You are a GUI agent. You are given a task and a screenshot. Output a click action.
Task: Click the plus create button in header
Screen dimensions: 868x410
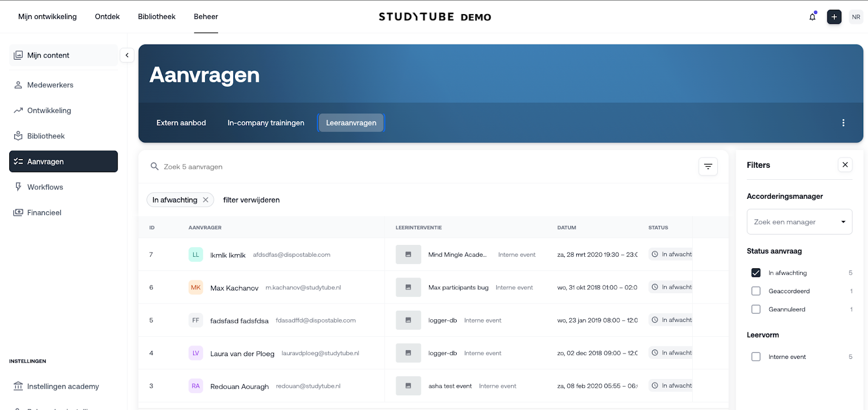pyautogui.click(x=834, y=17)
